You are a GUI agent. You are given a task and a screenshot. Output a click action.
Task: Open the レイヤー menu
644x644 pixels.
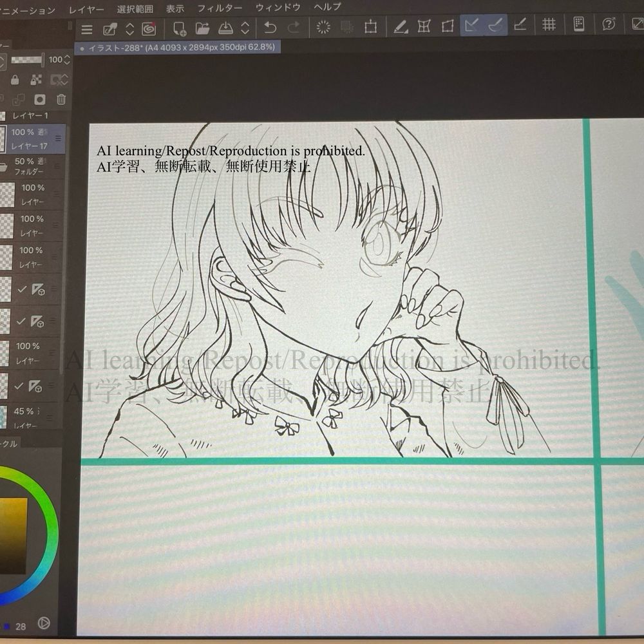point(86,10)
